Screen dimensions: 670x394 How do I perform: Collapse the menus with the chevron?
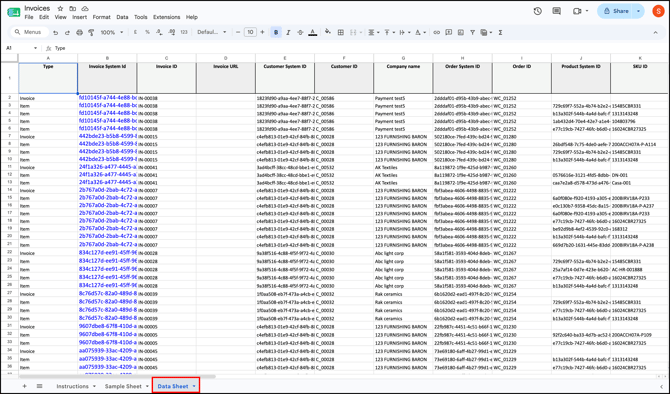pyautogui.click(x=655, y=32)
